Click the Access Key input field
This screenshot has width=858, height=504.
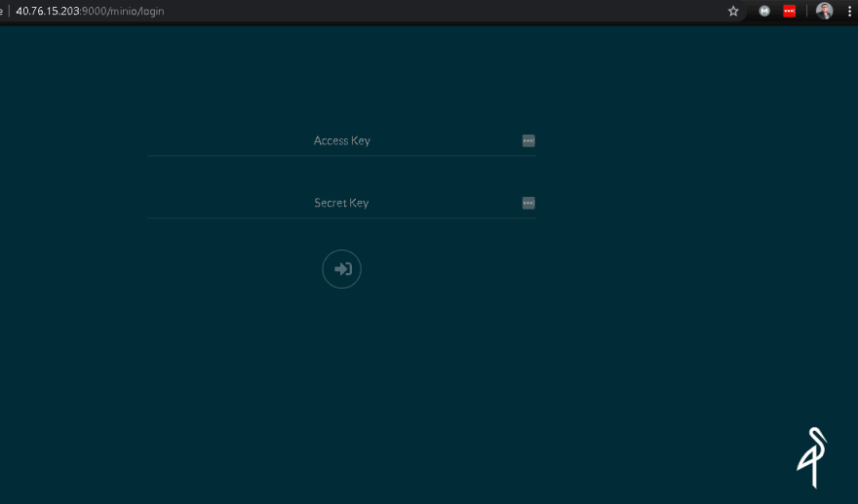tap(341, 141)
